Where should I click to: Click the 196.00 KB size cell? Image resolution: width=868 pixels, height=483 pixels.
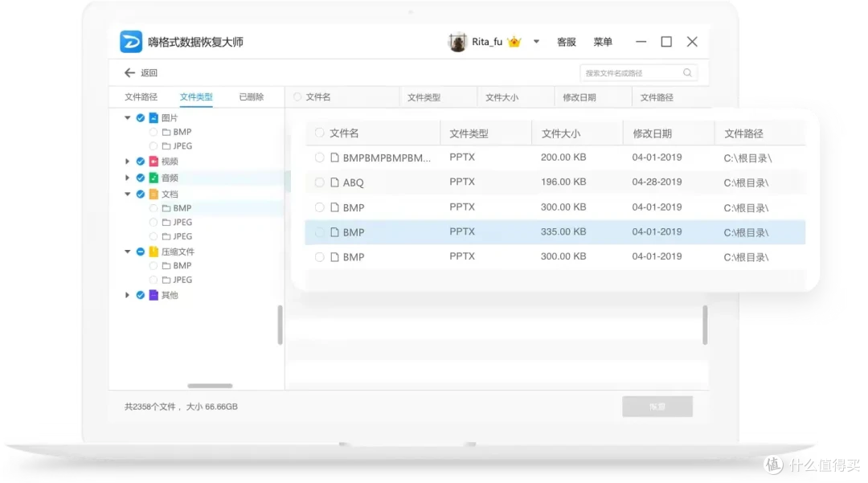[x=563, y=182]
